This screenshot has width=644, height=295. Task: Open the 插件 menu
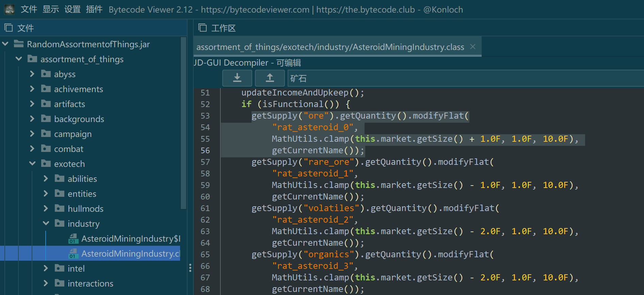click(94, 10)
